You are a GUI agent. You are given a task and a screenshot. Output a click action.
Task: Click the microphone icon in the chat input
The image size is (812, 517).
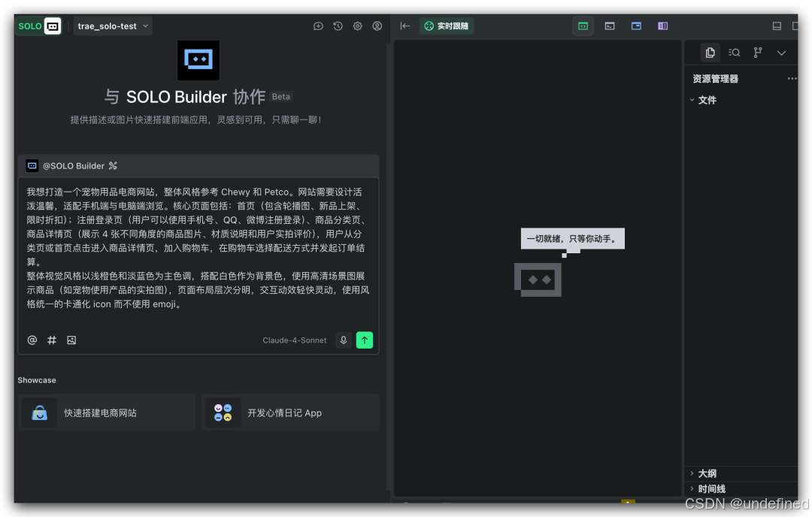344,340
